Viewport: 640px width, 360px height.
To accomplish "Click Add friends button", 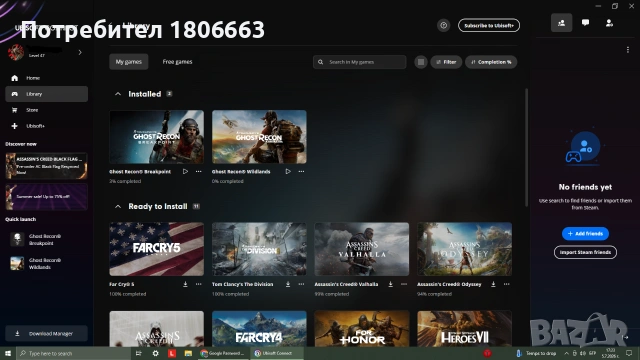I will tap(585, 233).
